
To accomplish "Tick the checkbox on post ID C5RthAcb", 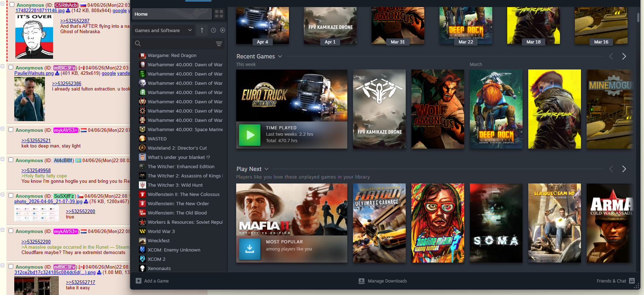I will pos(12,5).
